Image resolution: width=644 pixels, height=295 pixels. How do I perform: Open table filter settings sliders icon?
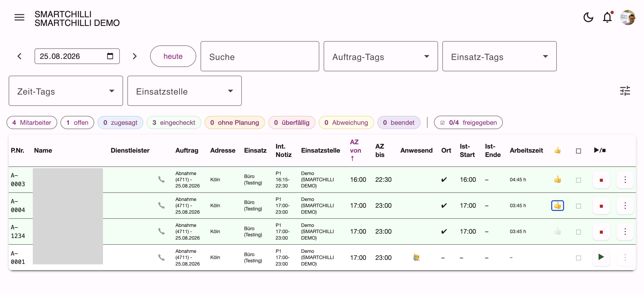[x=625, y=91]
